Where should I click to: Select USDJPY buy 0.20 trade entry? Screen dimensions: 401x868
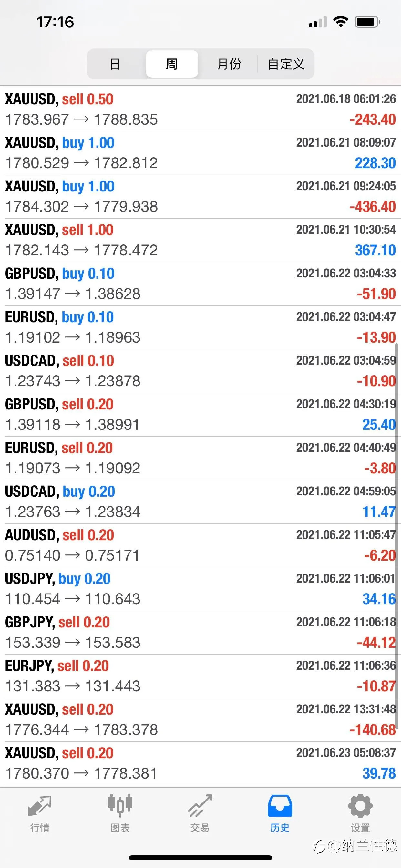(x=200, y=589)
